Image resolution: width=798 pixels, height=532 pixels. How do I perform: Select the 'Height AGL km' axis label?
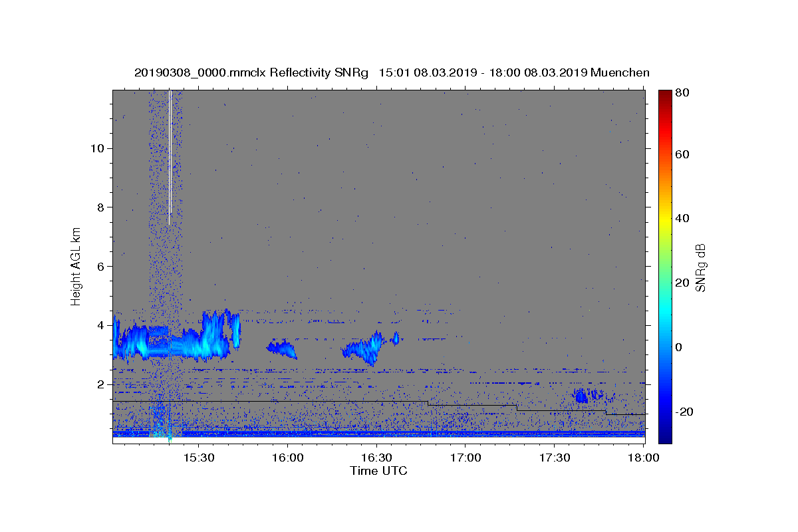76,265
